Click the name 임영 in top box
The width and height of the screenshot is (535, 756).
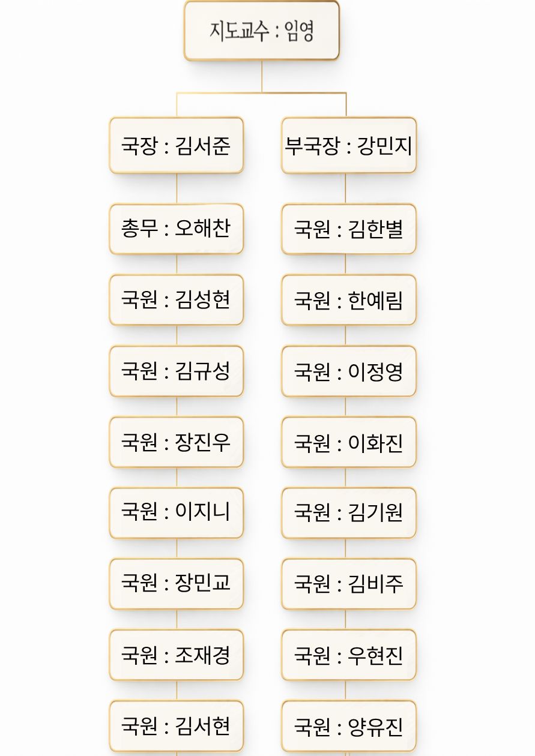point(300,31)
